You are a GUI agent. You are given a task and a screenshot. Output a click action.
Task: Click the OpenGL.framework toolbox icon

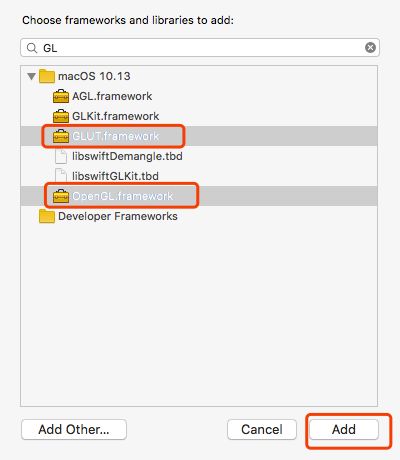tap(61, 196)
